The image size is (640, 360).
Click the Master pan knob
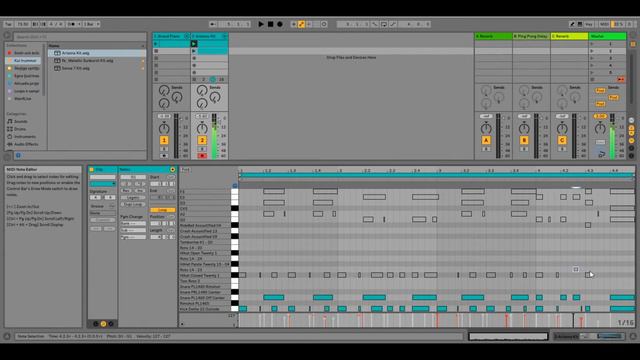pyautogui.click(x=600, y=129)
